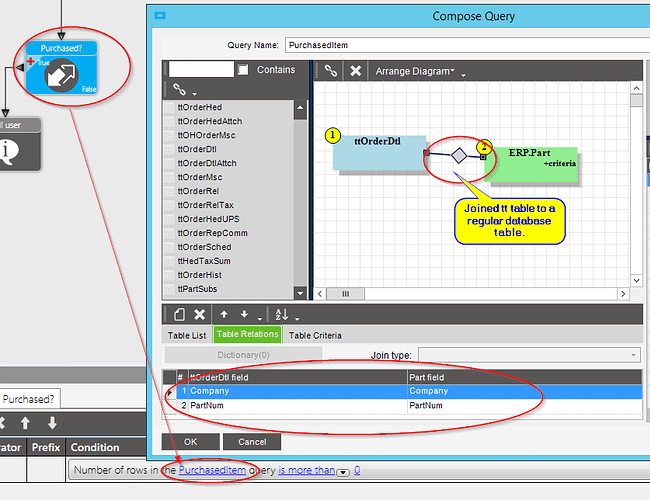Viewport: 650px width, 500px height.
Task: Expand the sort options dropdown arrow
Action: tap(297, 319)
